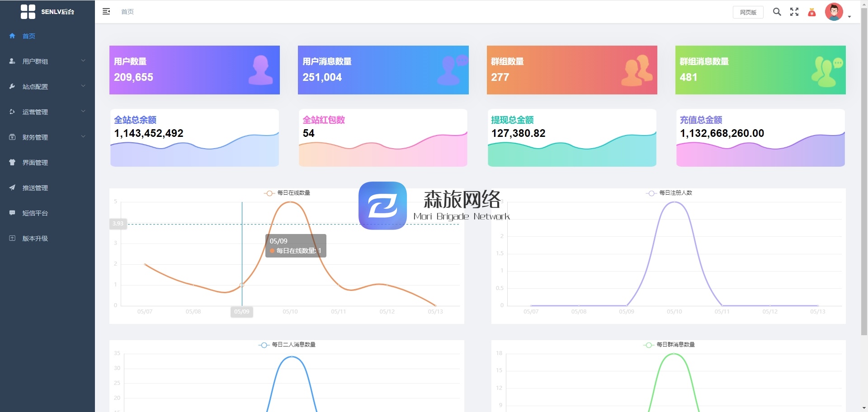Viewport: 868px width, 412px height.
Task: Click the 提现总金额 card
Action: (x=572, y=138)
